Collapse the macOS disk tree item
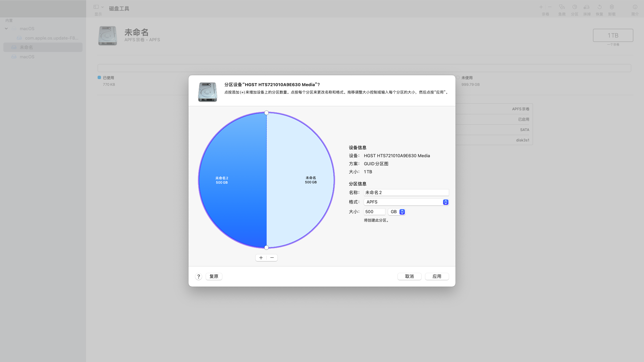 pos(6,28)
